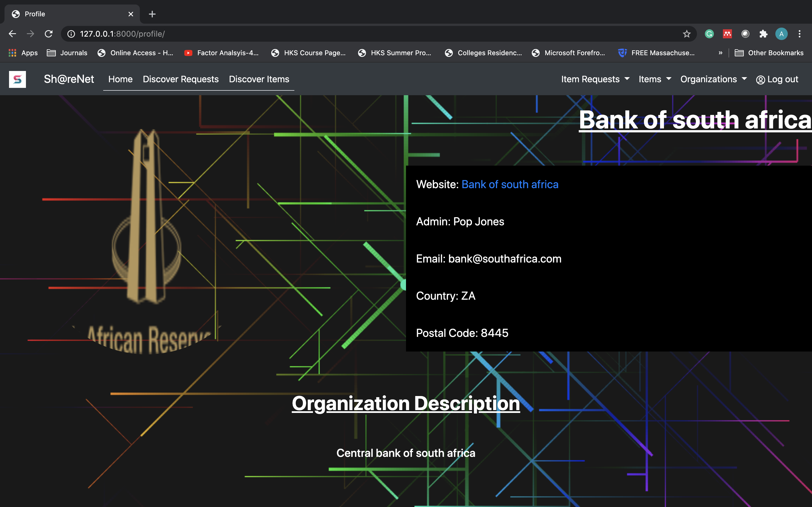Image resolution: width=812 pixels, height=507 pixels.
Task: Reload the page with refresh icon
Action: coord(49,34)
